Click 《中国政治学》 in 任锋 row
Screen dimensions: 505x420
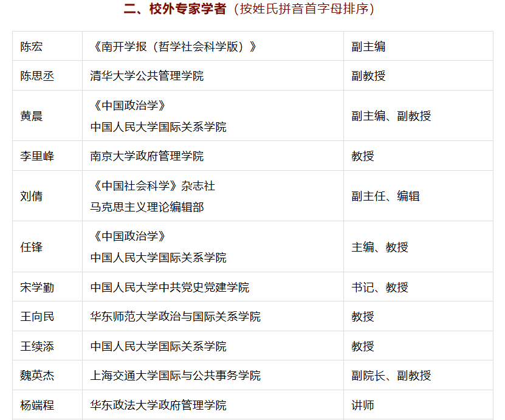pyautogui.click(x=130, y=236)
